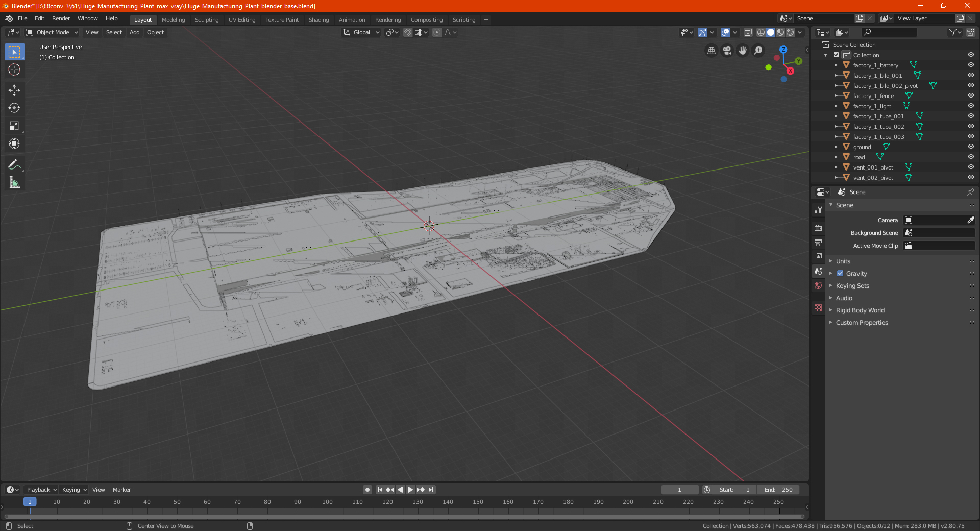Open the Texture properties tab
The height and width of the screenshot is (531, 980).
tap(818, 308)
